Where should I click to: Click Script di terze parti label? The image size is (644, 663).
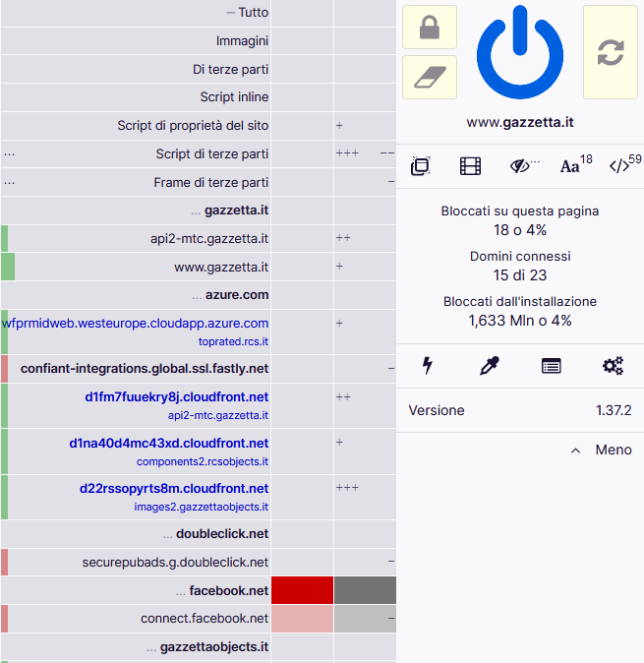[211, 153]
